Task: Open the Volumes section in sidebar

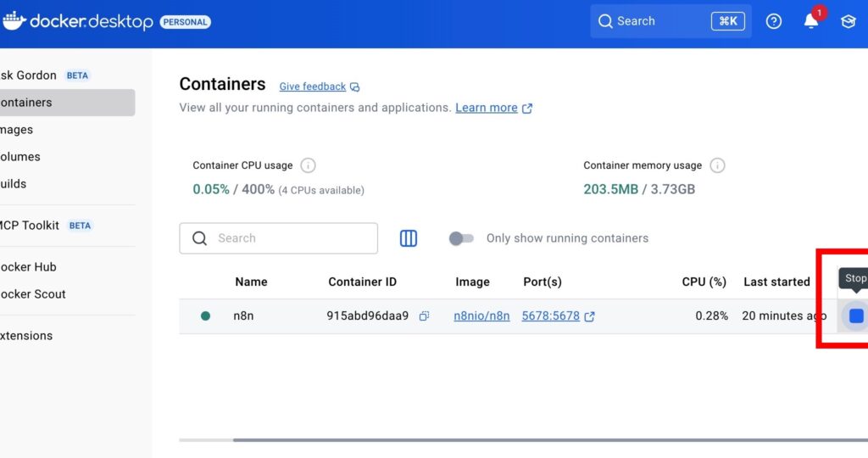Action: (20, 157)
